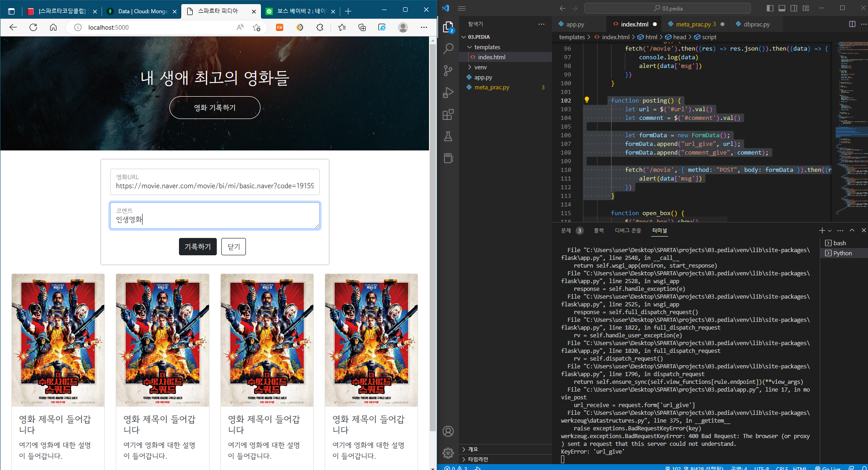Focus the 영화URL input field
The width and height of the screenshot is (868, 470).
[x=215, y=182]
